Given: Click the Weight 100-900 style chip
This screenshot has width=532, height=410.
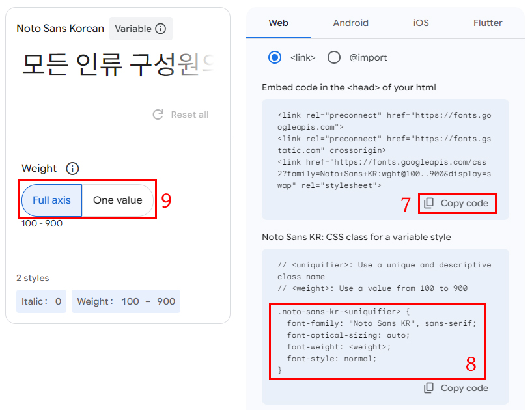Looking at the screenshot, I should [126, 301].
